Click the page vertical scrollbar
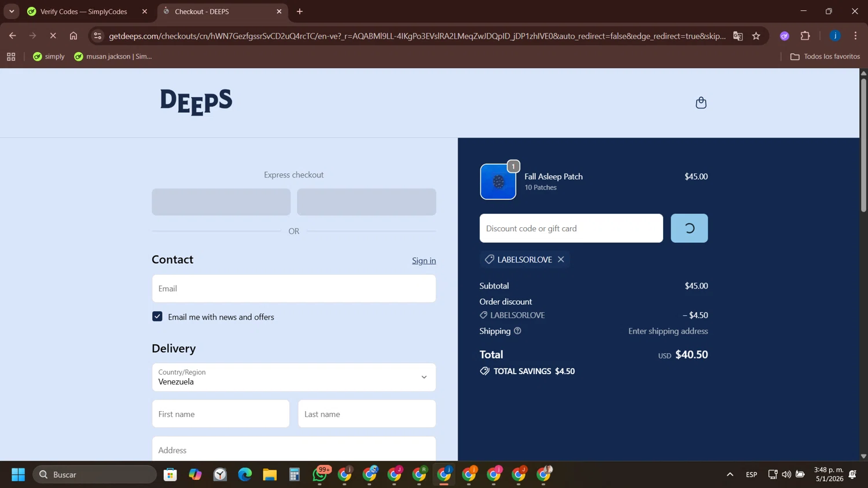Viewport: 868px width, 488px height. [863, 145]
